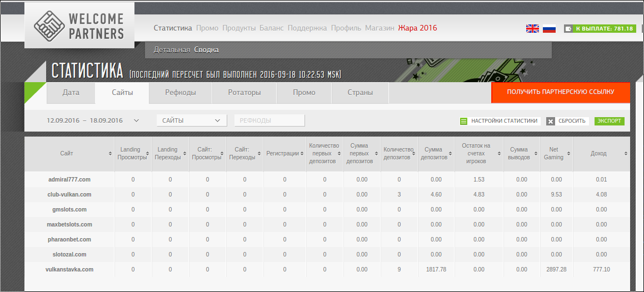Select maxbetslots.com row name
Screen dimensions: 644x292
[69, 224]
